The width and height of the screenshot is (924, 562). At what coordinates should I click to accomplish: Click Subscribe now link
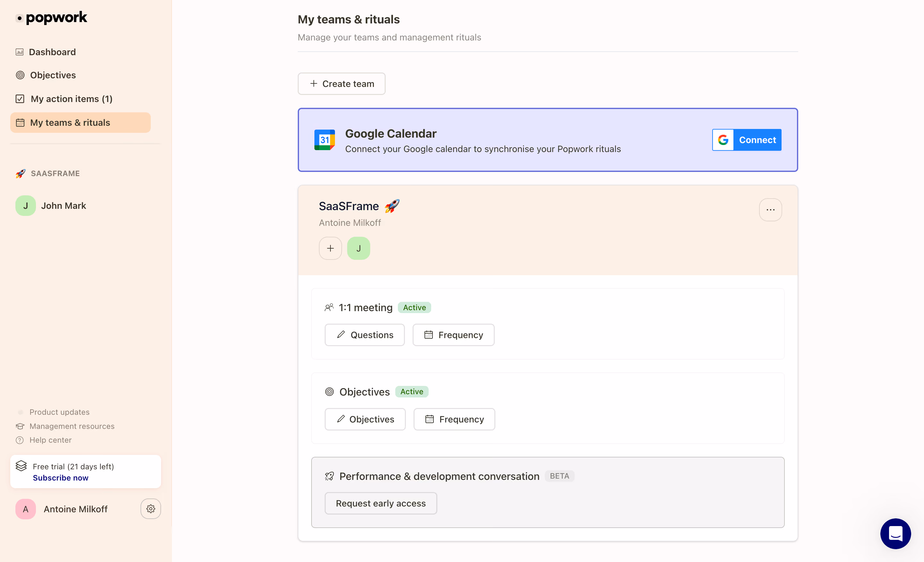[x=60, y=478]
